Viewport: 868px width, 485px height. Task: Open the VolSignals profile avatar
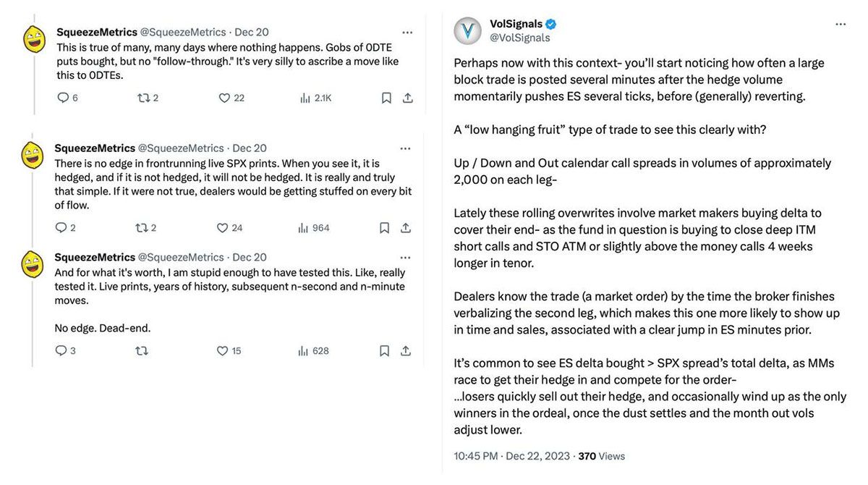point(468,30)
